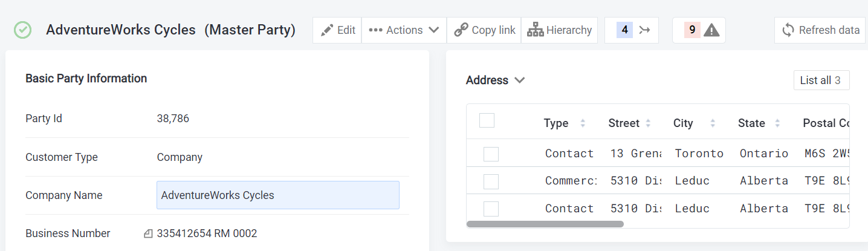Click the warning triangle icon beside 9
This screenshot has height=251, width=868.
pyautogui.click(x=711, y=30)
